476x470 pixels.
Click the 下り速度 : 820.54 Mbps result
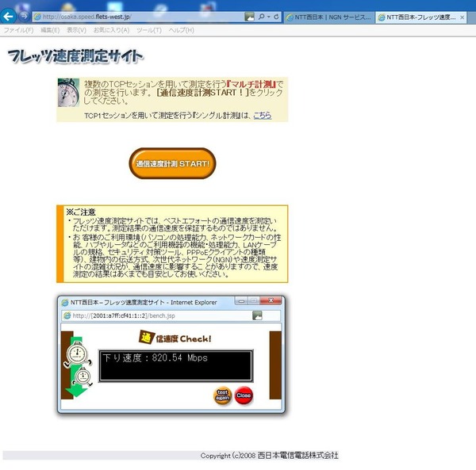[155, 357]
